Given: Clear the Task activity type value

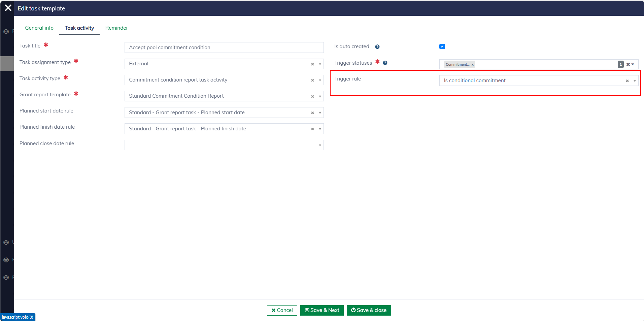Looking at the screenshot, I should 312,80.
